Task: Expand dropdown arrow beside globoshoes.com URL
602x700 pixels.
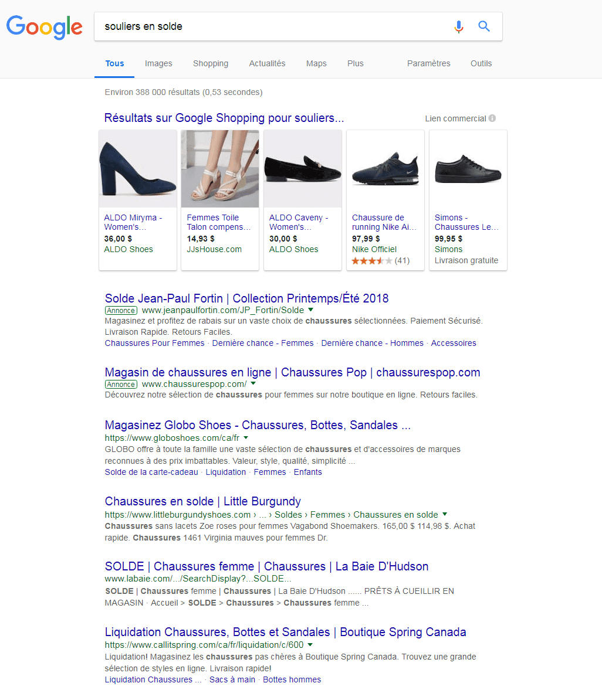Action: tap(246, 437)
